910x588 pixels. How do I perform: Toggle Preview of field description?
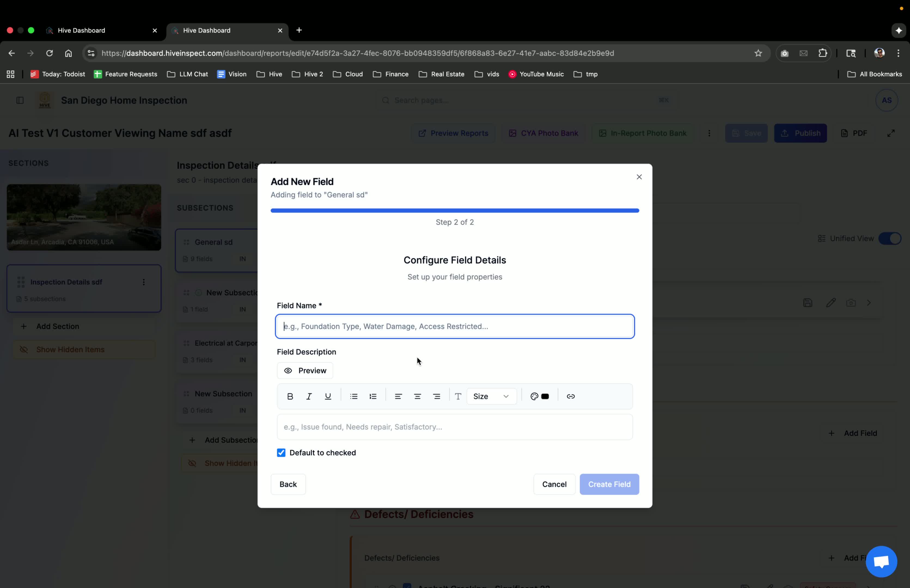(305, 371)
